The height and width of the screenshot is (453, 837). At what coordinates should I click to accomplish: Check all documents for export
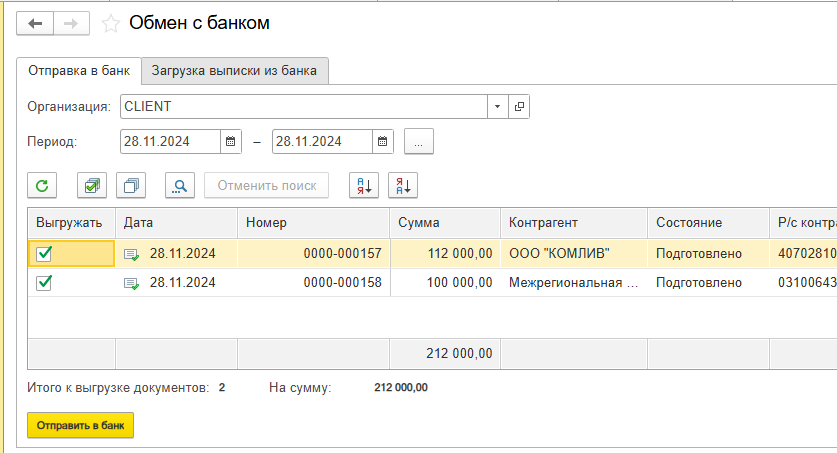(x=92, y=185)
